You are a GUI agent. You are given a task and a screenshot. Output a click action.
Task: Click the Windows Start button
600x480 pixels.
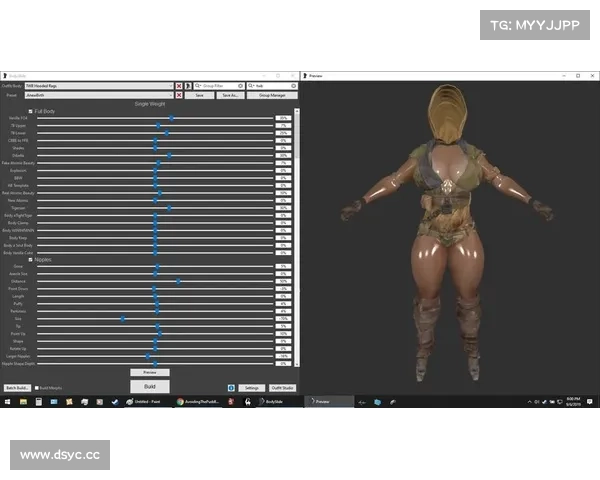(7, 401)
